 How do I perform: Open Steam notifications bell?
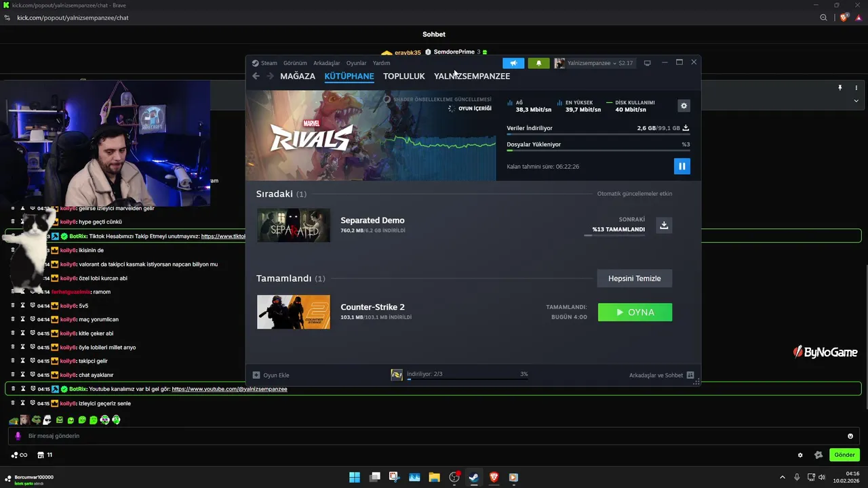point(538,63)
